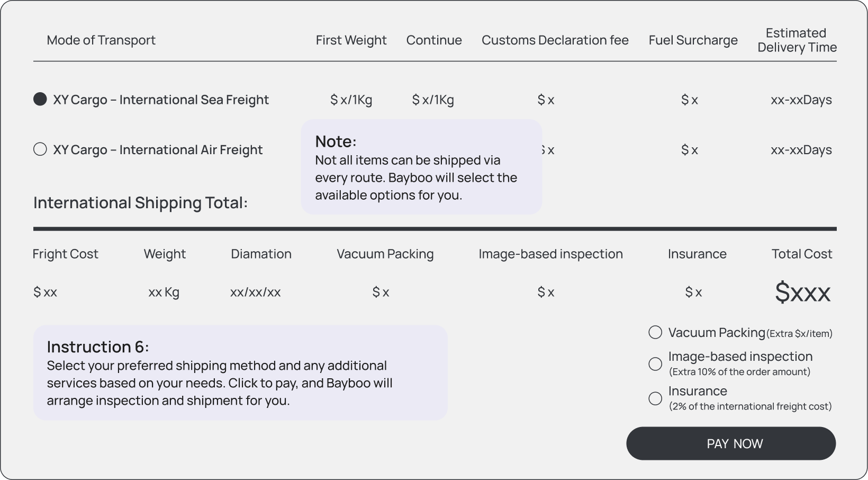868x480 pixels.
Task: Click the Customs Declaration fee header
Action: [x=555, y=40]
